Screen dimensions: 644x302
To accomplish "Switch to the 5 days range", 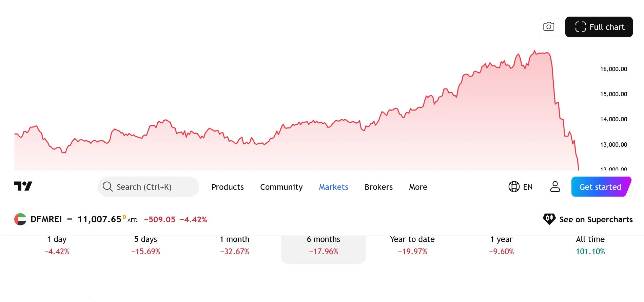I will coord(145,245).
